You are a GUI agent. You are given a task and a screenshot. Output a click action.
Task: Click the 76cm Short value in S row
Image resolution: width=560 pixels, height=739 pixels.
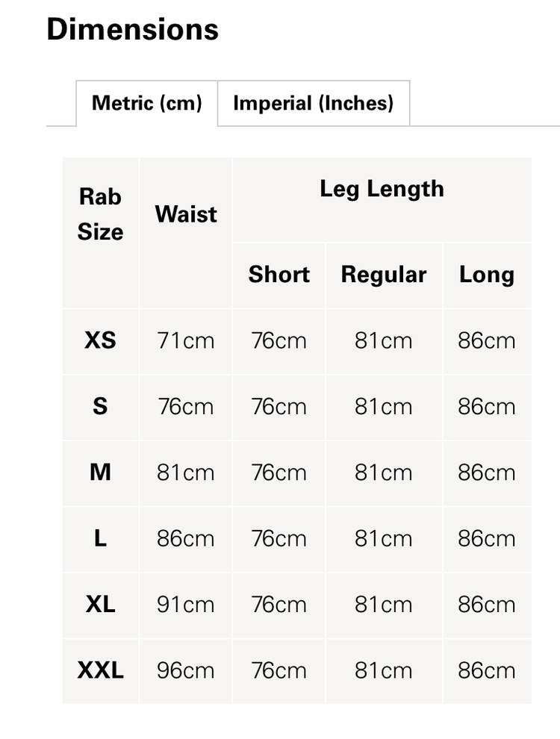(x=279, y=406)
